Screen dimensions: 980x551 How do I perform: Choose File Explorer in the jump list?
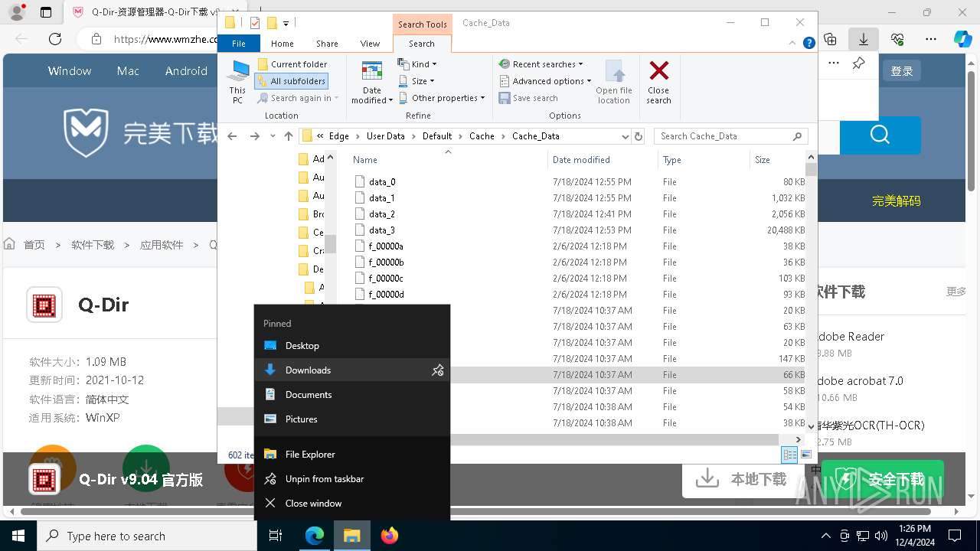pos(352,455)
